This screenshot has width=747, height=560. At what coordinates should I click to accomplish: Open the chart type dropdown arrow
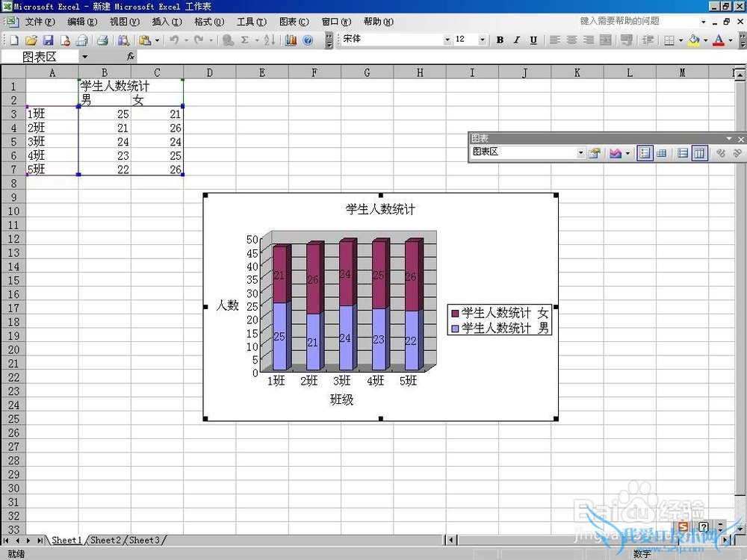tap(627, 153)
